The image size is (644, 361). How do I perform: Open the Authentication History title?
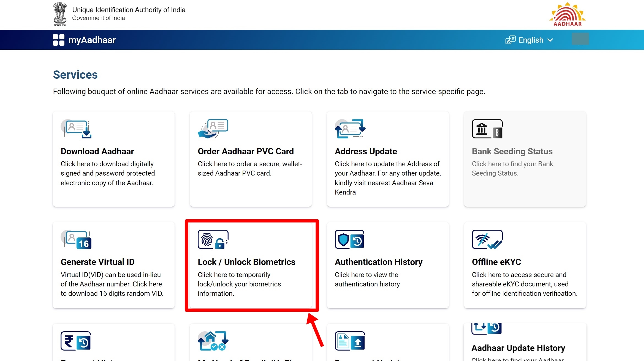pos(379,262)
